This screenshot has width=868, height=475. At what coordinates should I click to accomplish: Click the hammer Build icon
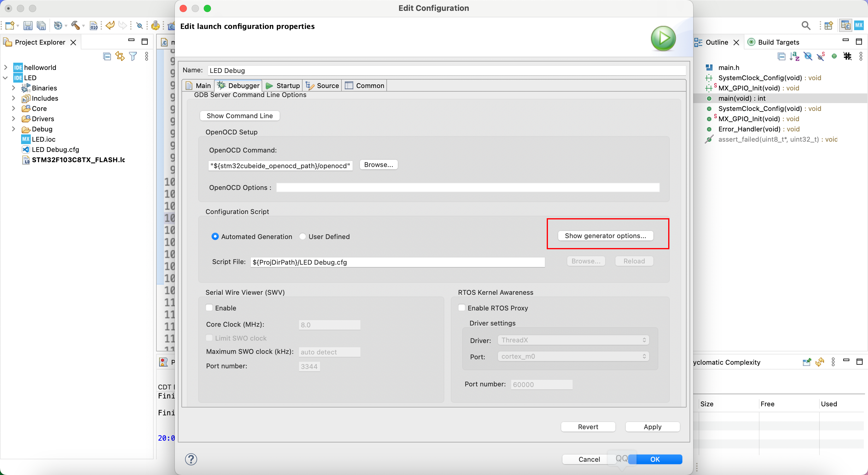(75, 25)
